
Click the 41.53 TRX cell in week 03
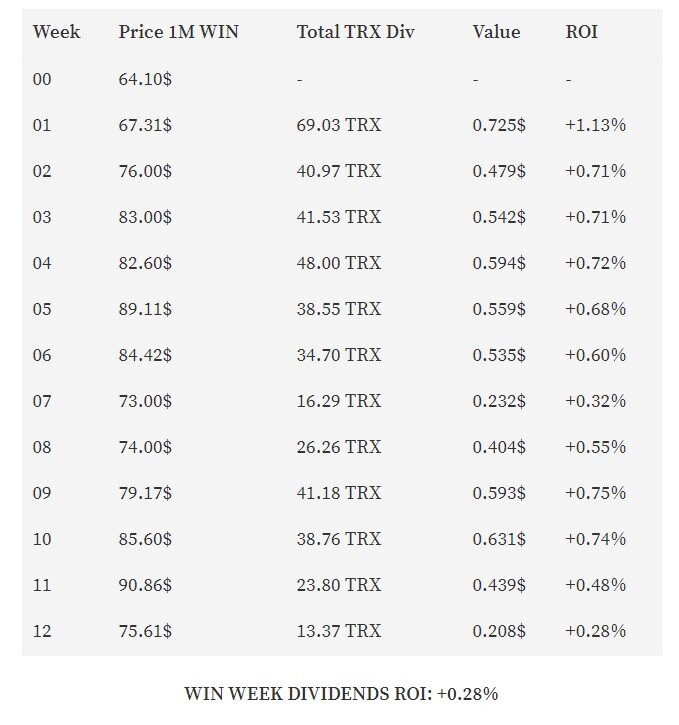click(x=339, y=217)
